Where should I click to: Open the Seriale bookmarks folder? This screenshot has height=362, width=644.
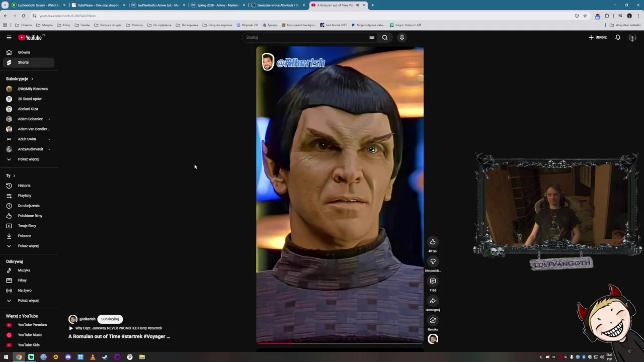pyautogui.click(x=82, y=25)
